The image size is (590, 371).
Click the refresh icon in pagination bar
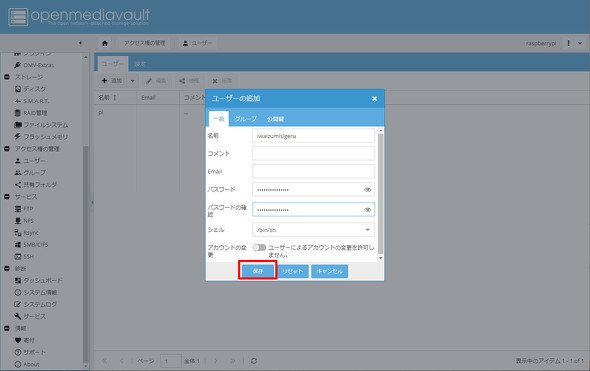[x=254, y=361]
